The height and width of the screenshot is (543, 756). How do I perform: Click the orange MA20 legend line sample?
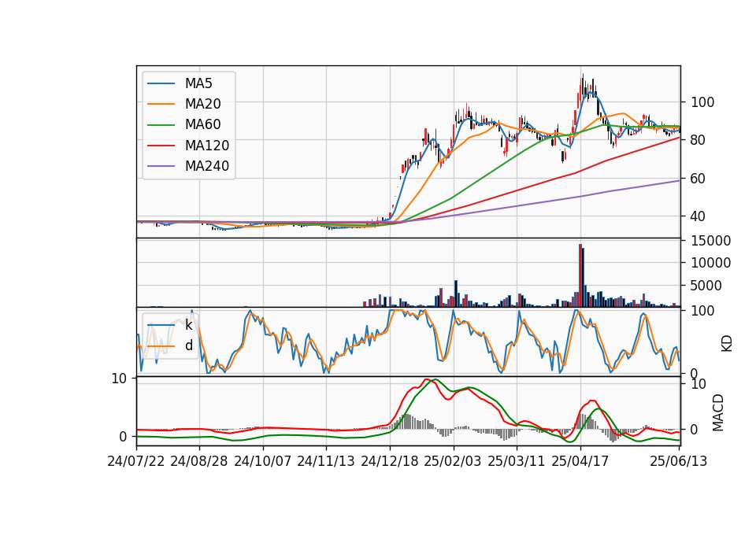pos(161,104)
